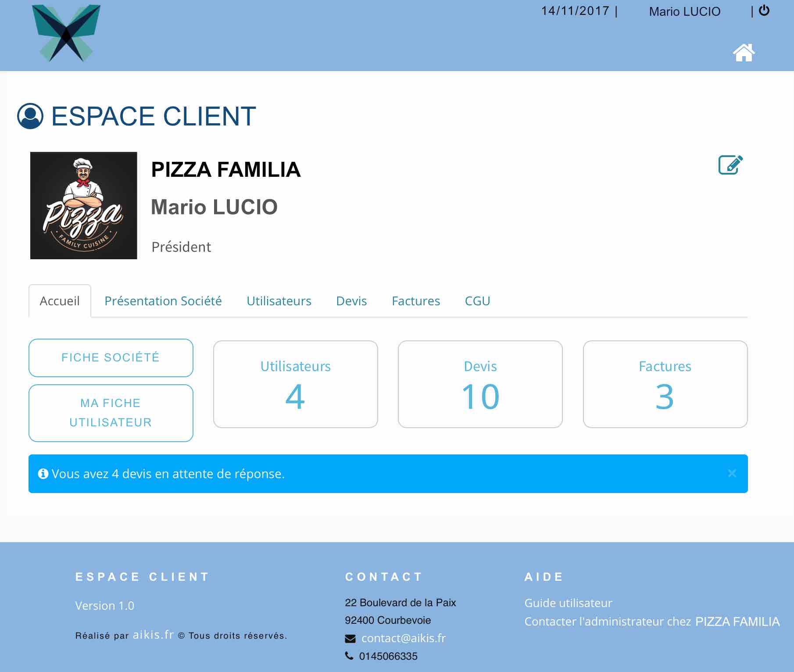Click the MA FICHE UTILISATEUR button

[111, 413]
